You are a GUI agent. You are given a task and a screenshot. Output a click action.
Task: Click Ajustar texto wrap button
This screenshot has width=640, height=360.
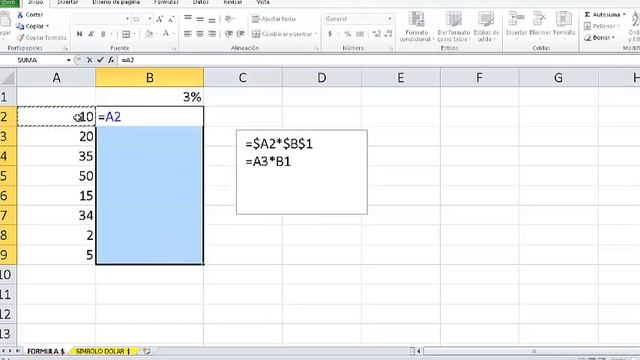point(273,19)
